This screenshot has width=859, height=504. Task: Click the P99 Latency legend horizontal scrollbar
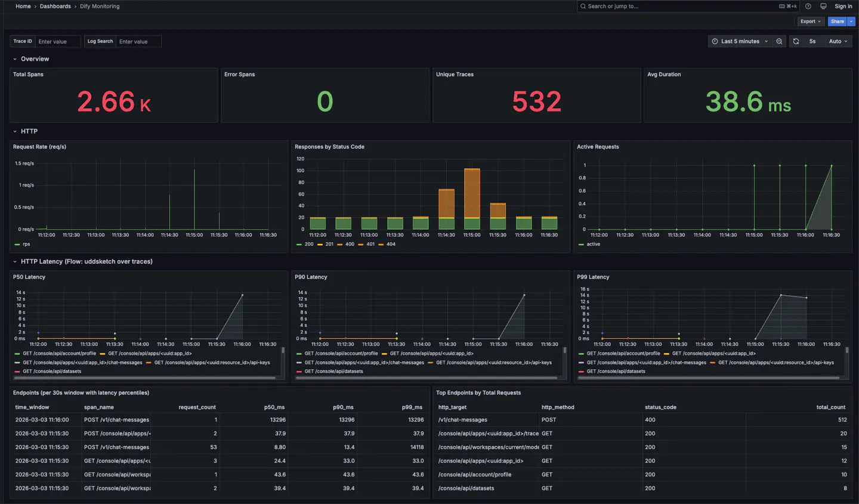click(x=709, y=378)
